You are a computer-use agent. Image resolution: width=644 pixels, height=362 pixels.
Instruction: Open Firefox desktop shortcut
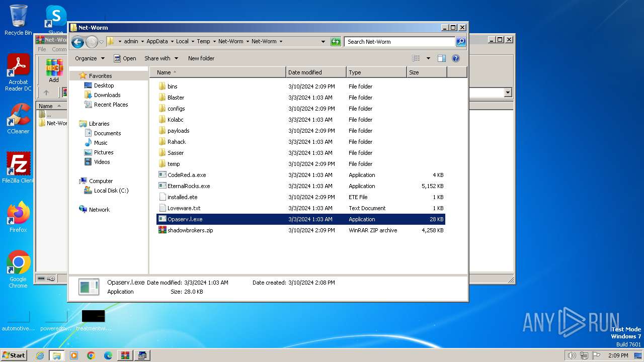coord(18,217)
